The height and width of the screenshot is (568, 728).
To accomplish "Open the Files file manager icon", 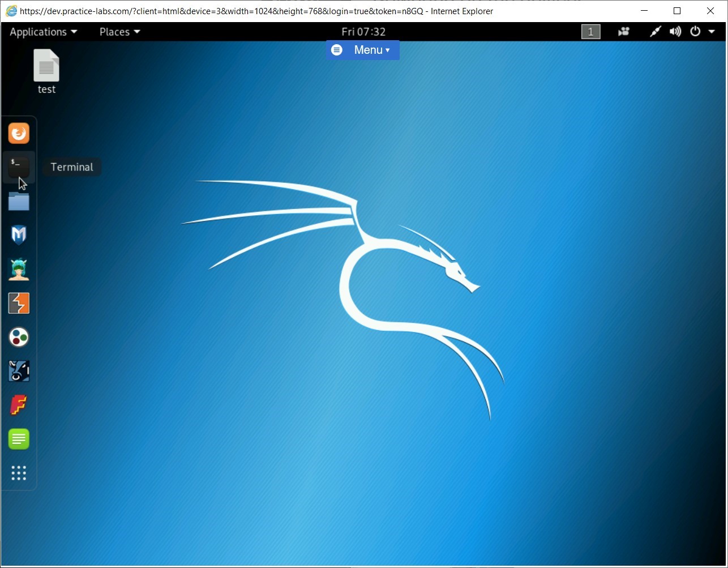I will click(x=19, y=202).
